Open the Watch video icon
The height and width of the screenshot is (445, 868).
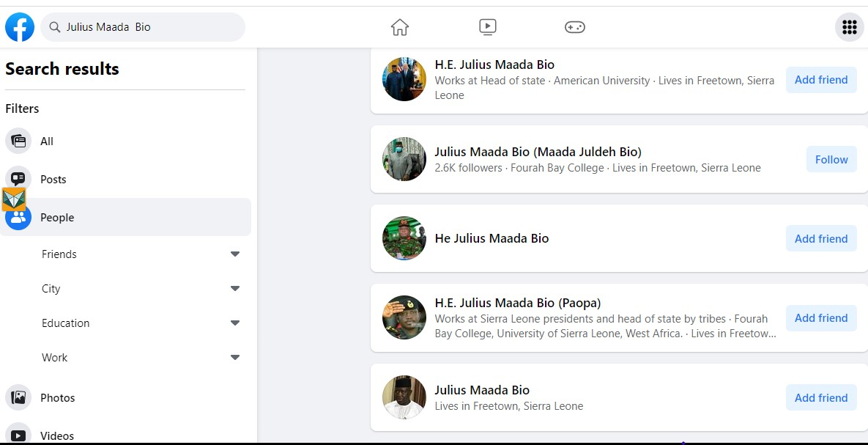(x=487, y=27)
